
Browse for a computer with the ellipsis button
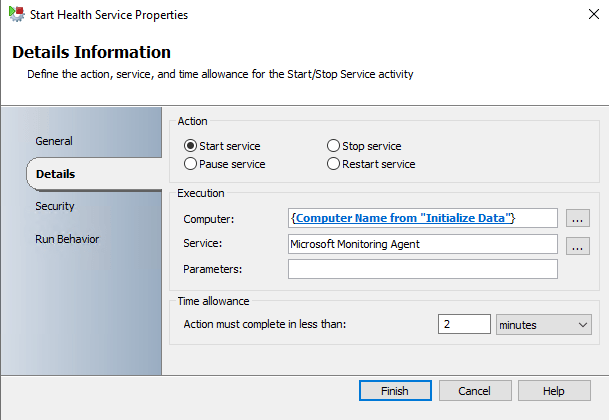(x=579, y=217)
